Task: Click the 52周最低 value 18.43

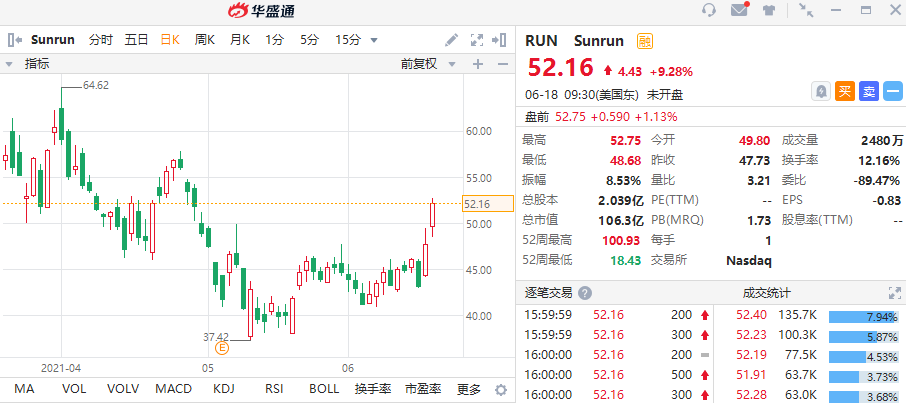Action: point(626,260)
